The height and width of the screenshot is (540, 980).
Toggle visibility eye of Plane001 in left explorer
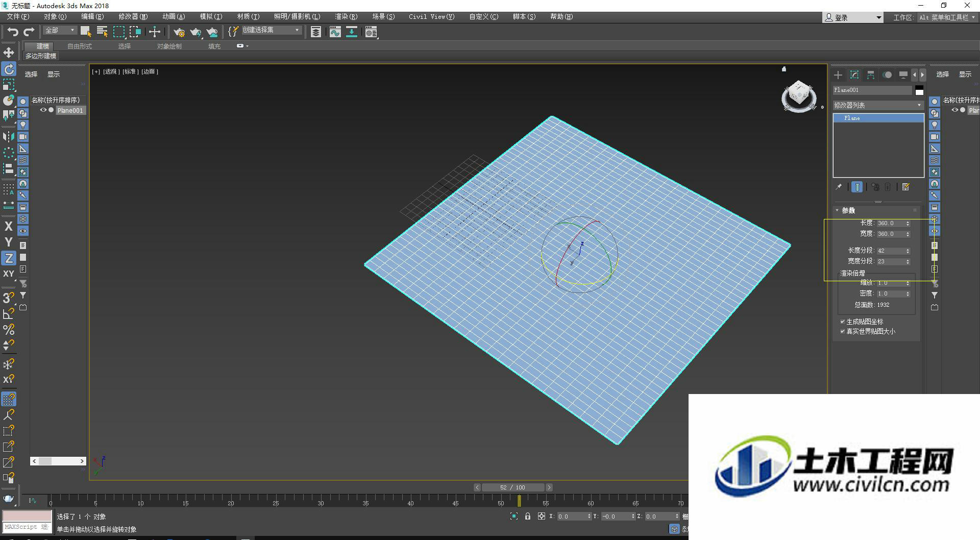43,110
